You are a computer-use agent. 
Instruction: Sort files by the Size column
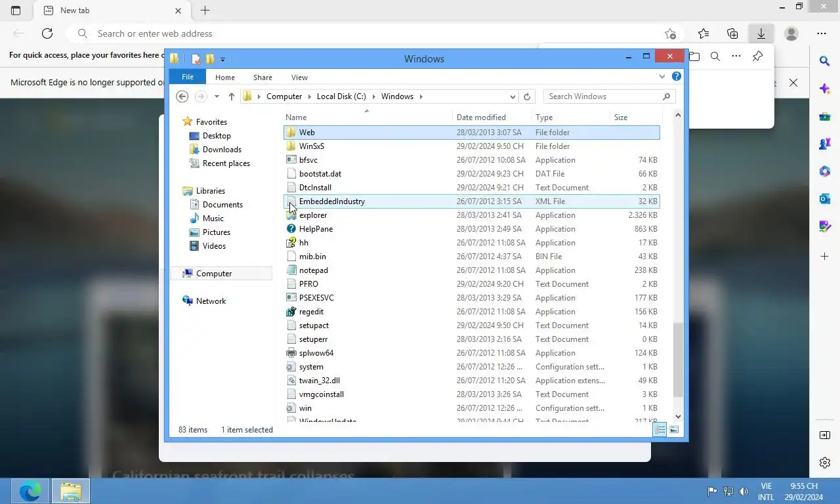[x=621, y=117]
